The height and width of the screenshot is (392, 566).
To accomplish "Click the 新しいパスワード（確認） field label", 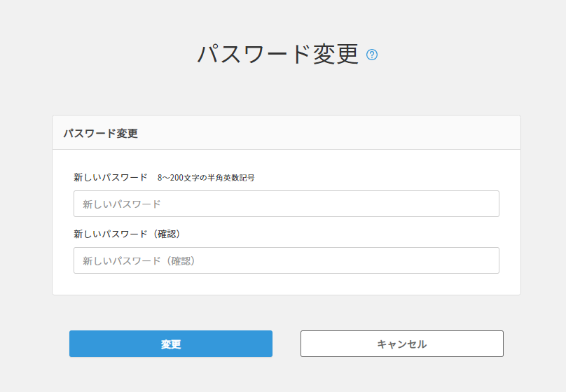I will tap(127, 234).
